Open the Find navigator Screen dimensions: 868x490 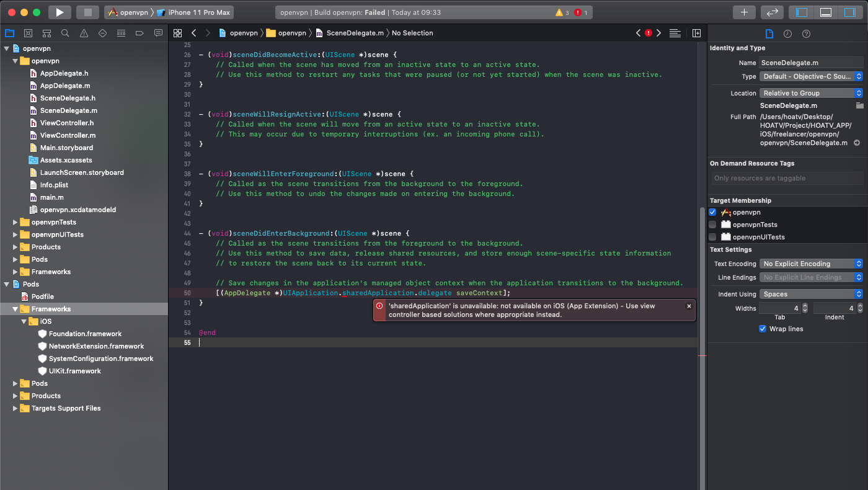[65, 33]
